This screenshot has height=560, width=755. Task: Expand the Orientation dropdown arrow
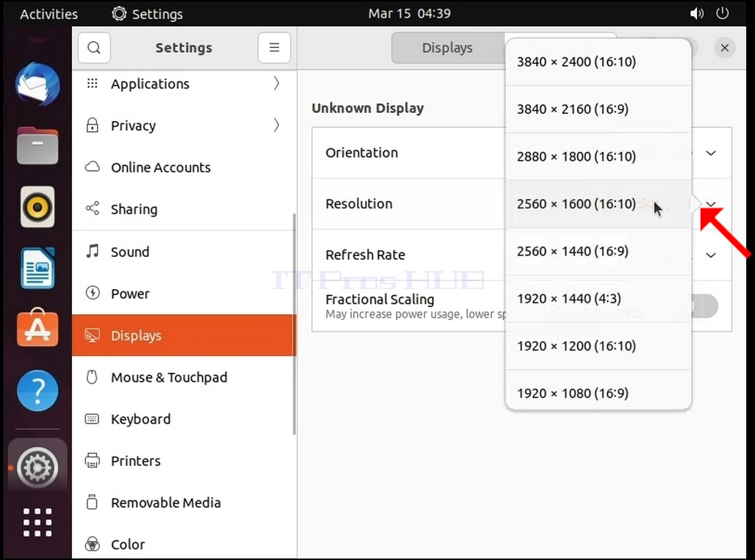(x=711, y=153)
